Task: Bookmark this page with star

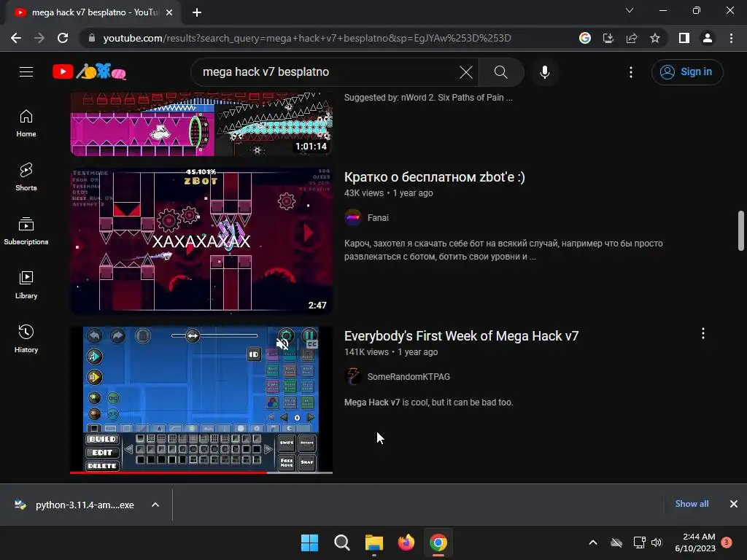Action: [x=655, y=38]
